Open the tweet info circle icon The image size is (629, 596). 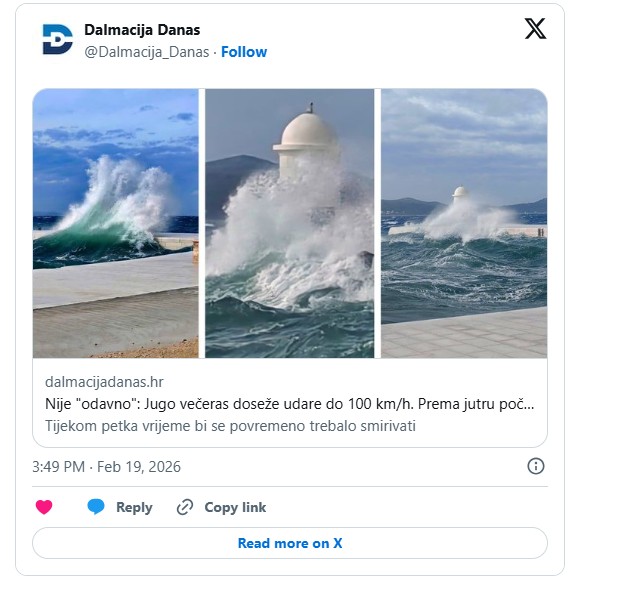[x=536, y=466]
